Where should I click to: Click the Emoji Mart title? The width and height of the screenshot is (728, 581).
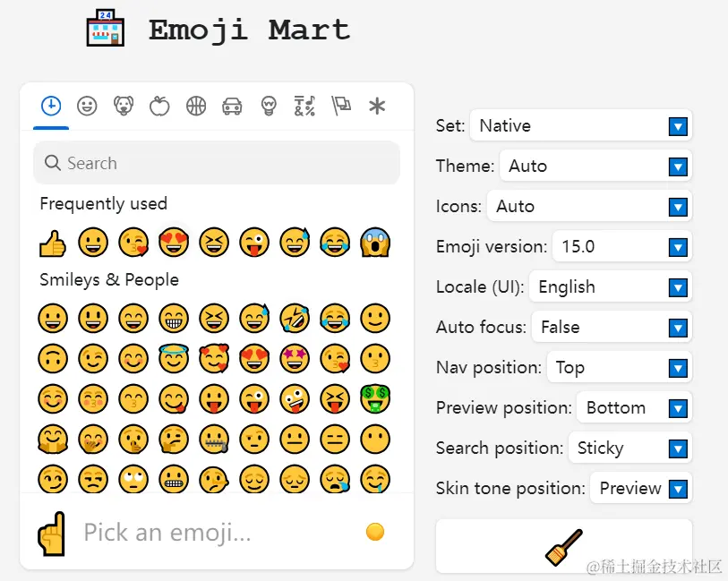(249, 30)
